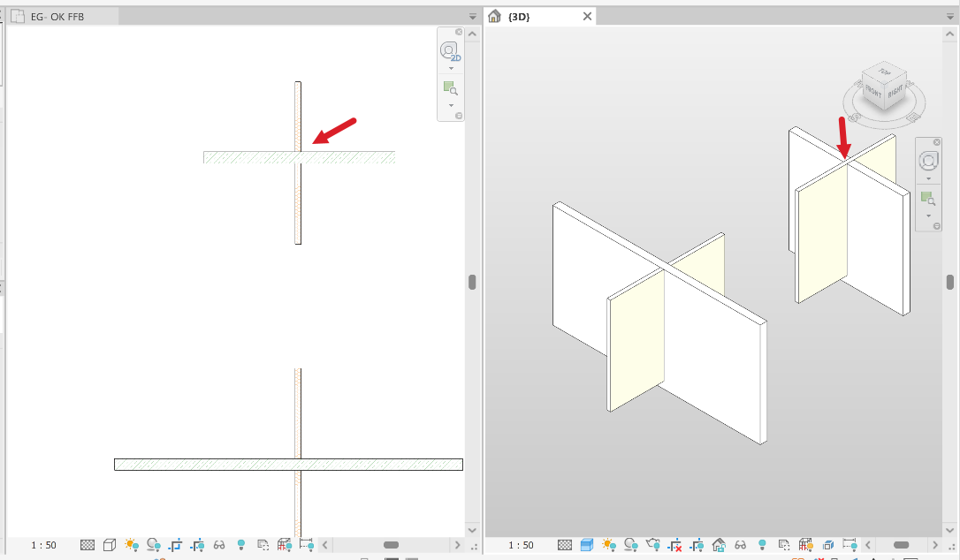Open Temporary View Properties in floor plan view
Image resolution: width=960 pixels, height=560 pixels.
point(263,545)
